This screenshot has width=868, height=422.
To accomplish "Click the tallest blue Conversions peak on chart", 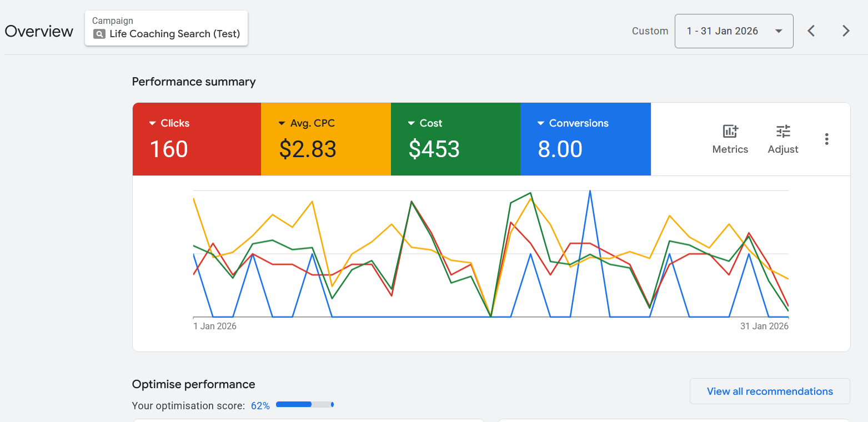I will click(590, 192).
